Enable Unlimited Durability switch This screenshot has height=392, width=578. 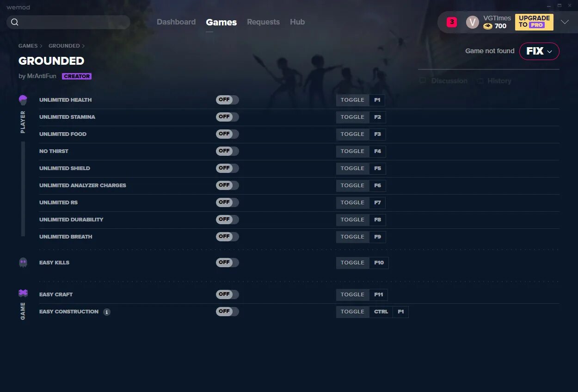tap(228, 220)
